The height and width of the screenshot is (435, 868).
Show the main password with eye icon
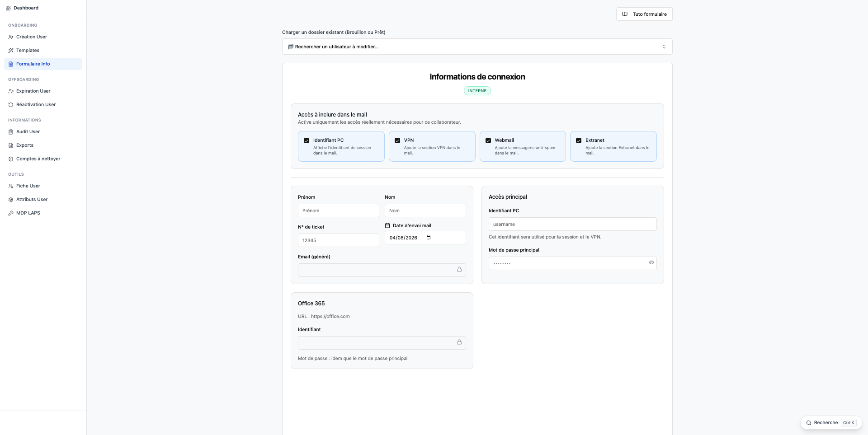[x=651, y=262]
